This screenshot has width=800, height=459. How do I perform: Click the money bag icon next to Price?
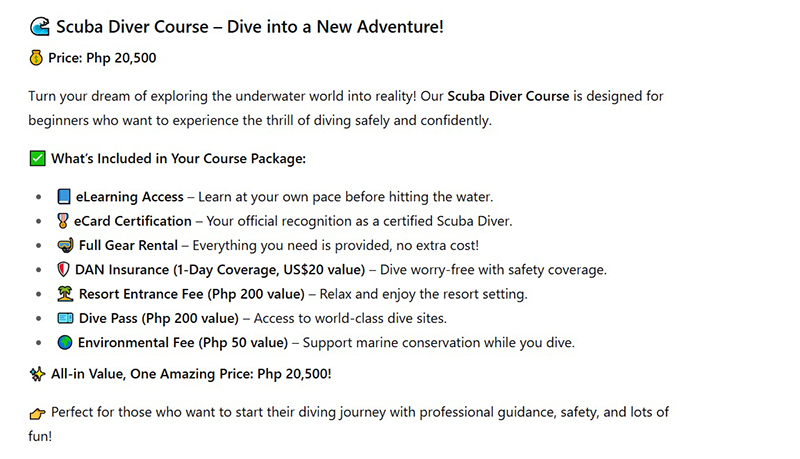click(x=37, y=59)
